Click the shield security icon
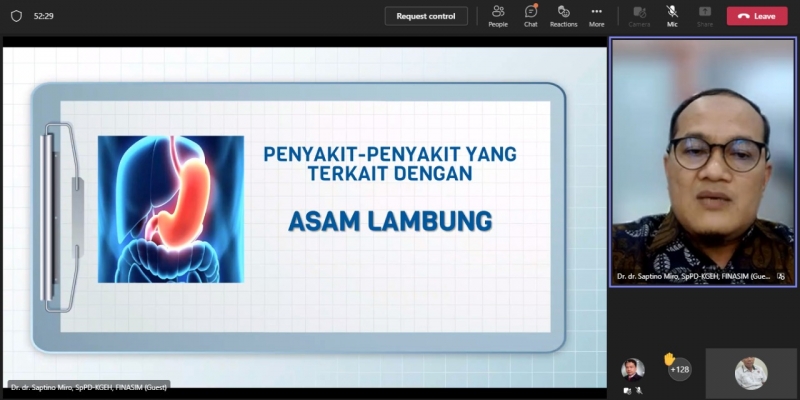800x400 pixels. tap(16, 16)
